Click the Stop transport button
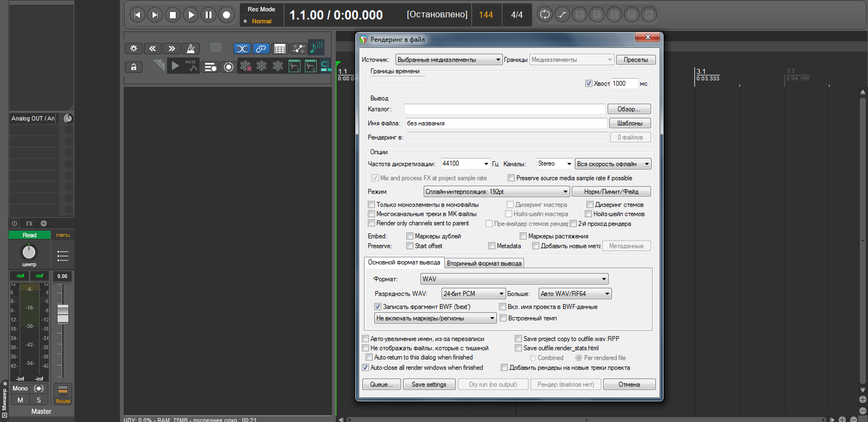868x422 pixels. pyautogui.click(x=173, y=15)
